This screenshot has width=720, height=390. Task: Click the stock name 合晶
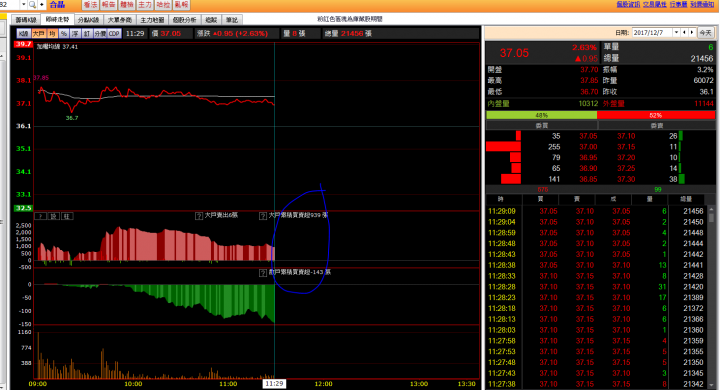(57, 5)
